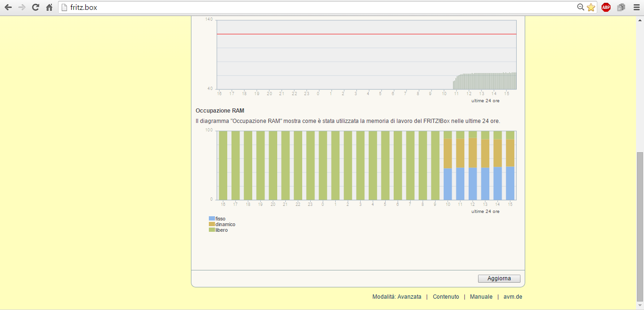Click the green libero legend swatch
The image size is (644, 310).
212,230
